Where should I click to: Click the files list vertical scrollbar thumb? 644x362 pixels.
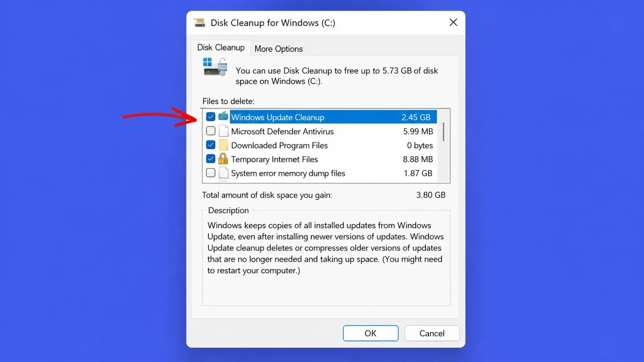tap(443, 132)
